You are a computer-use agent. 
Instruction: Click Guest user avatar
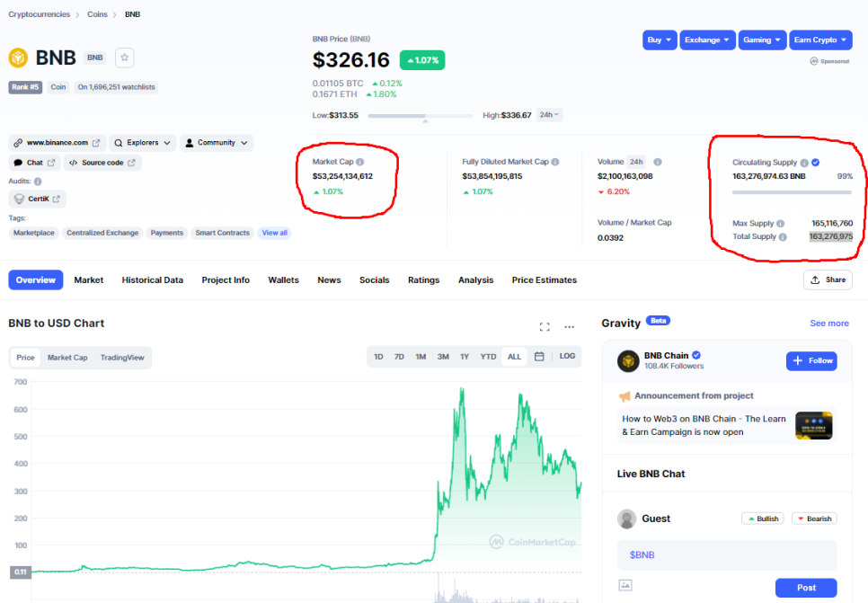626,519
